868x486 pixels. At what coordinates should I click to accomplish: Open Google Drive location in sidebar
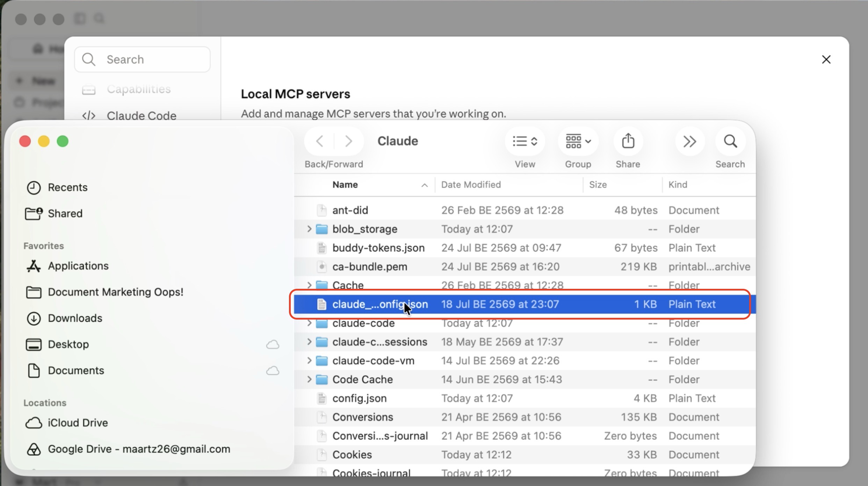[x=128, y=449]
